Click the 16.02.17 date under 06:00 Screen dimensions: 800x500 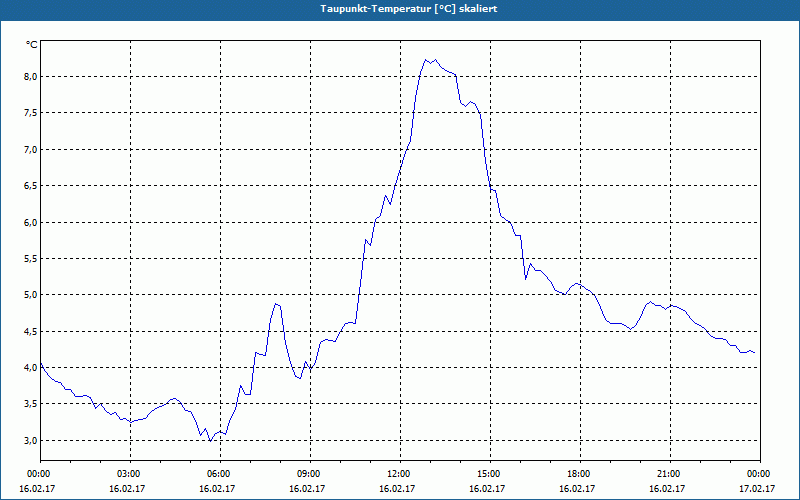coord(217,488)
